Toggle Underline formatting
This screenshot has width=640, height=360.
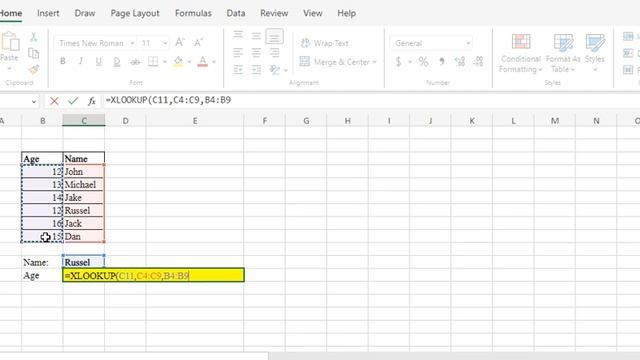pos(98,61)
